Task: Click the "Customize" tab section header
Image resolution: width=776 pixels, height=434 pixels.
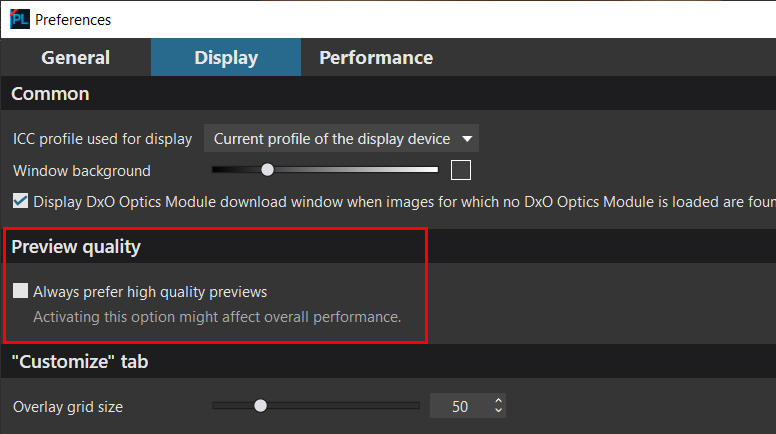Action: [80, 362]
